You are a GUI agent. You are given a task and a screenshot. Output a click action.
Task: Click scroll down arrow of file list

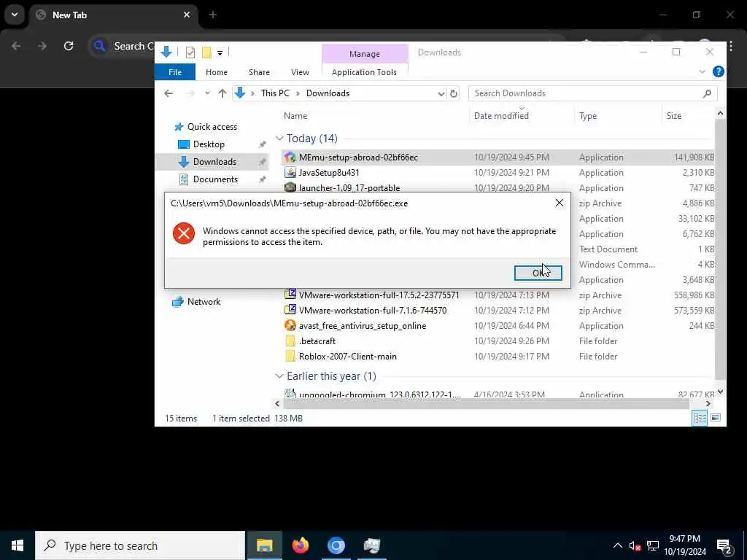click(720, 392)
